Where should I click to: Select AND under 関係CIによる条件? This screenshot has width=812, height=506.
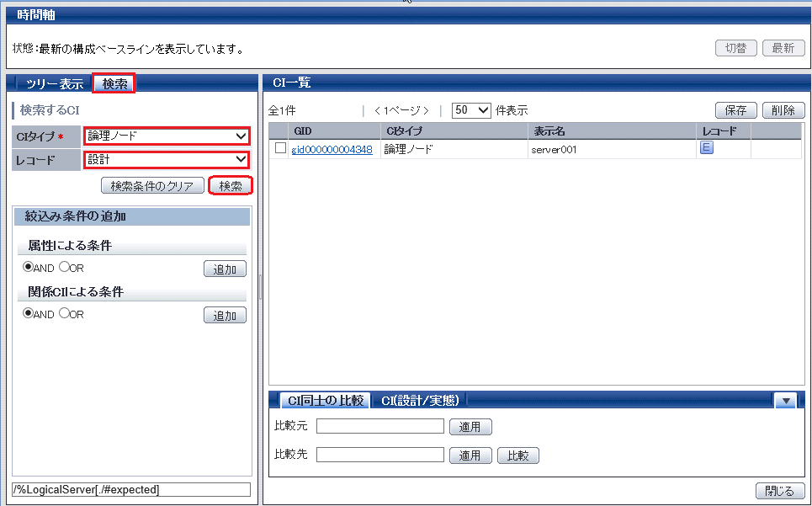coord(28,313)
